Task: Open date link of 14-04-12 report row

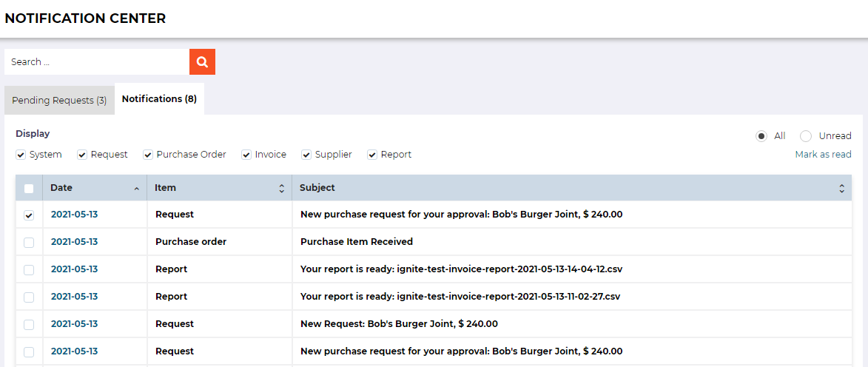Action: tap(74, 269)
